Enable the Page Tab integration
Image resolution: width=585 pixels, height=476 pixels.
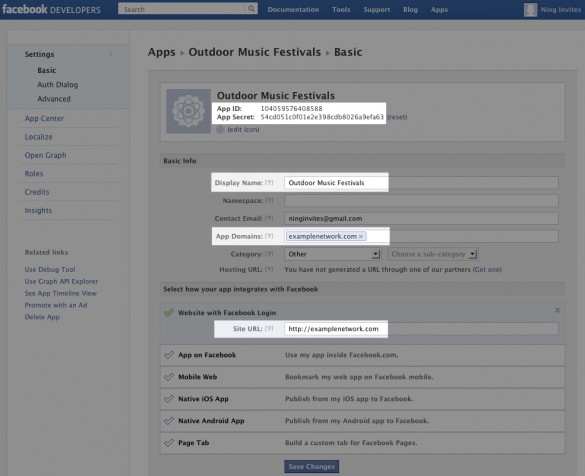169,443
